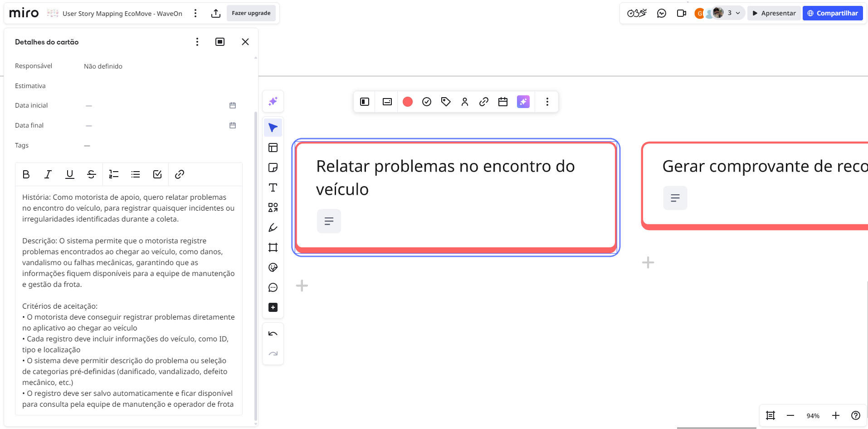
Task: Open board options menu beside title
Action: [x=195, y=13]
